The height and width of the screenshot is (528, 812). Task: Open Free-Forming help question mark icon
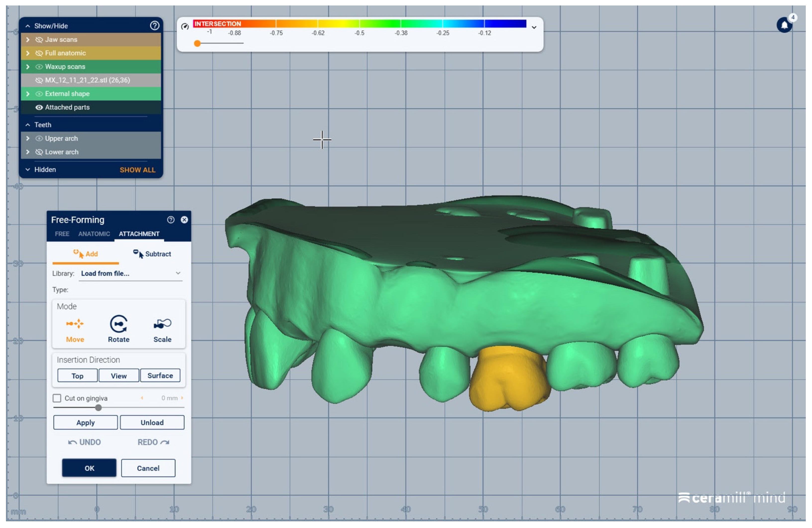(171, 220)
